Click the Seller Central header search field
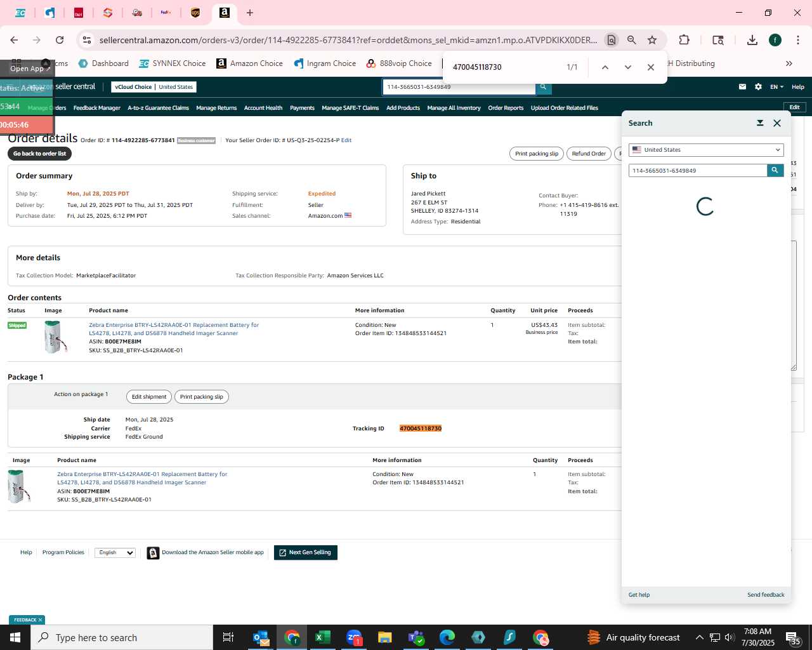The height and width of the screenshot is (650, 812). click(x=459, y=87)
